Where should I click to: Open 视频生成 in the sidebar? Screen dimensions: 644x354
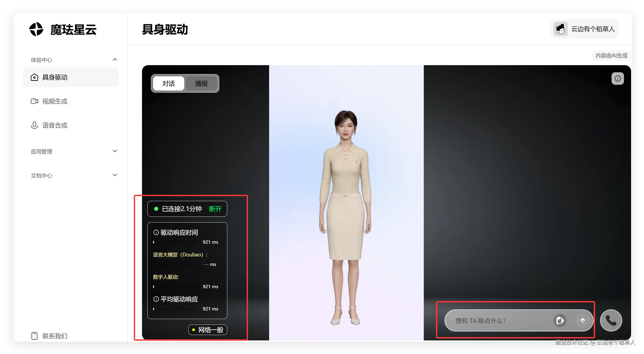55,101
